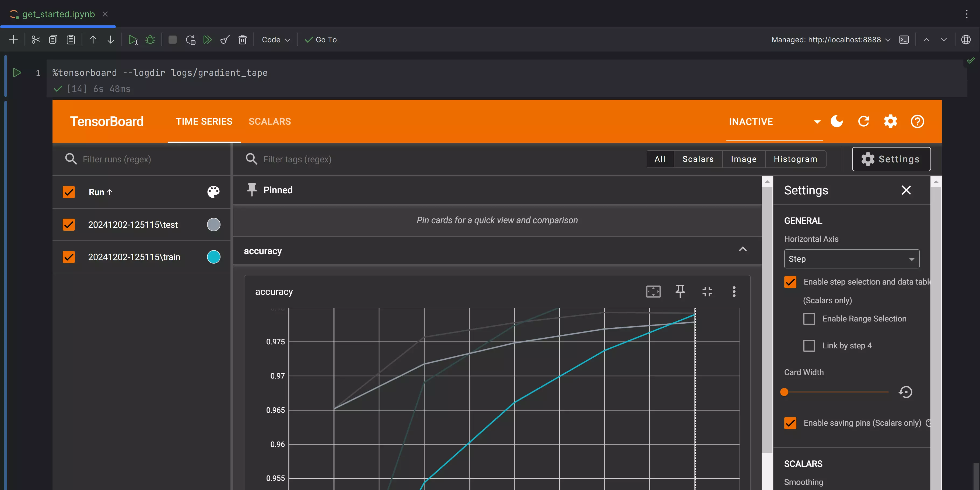Open run color palette icon
980x490 pixels.
point(213,192)
